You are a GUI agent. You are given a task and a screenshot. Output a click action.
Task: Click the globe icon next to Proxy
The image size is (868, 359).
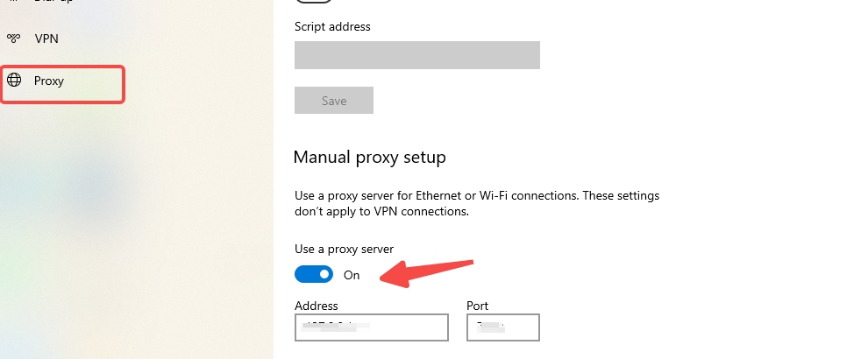click(x=14, y=81)
